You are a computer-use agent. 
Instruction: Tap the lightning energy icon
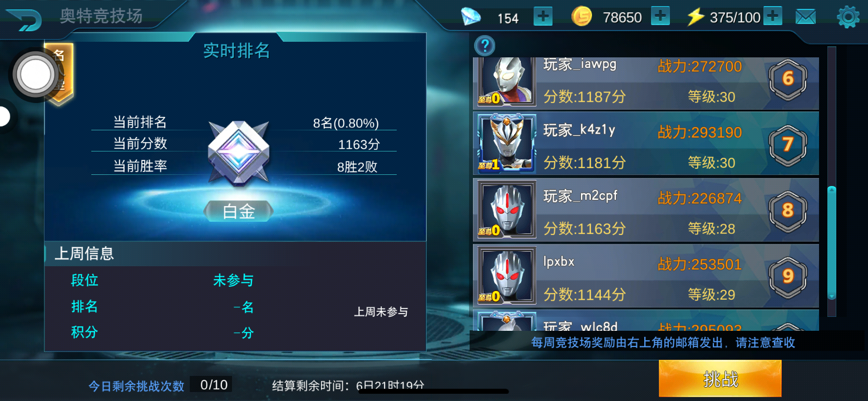695,17
